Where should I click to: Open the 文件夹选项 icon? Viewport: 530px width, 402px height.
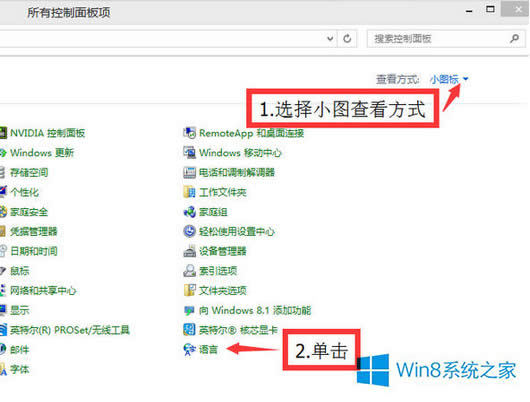[x=189, y=290]
